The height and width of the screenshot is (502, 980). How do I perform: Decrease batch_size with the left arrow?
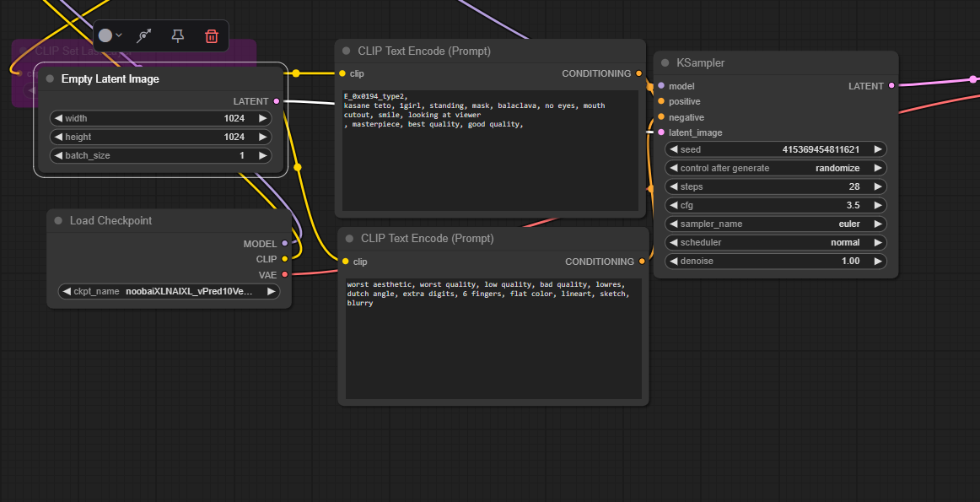pos(58,155)
